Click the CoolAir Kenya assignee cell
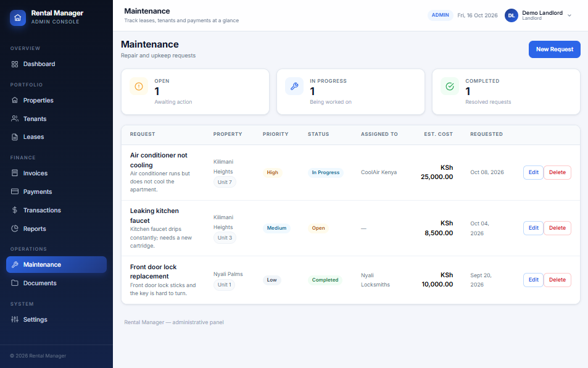This screenshot has height=368, width=588. (x=379, y=172)
